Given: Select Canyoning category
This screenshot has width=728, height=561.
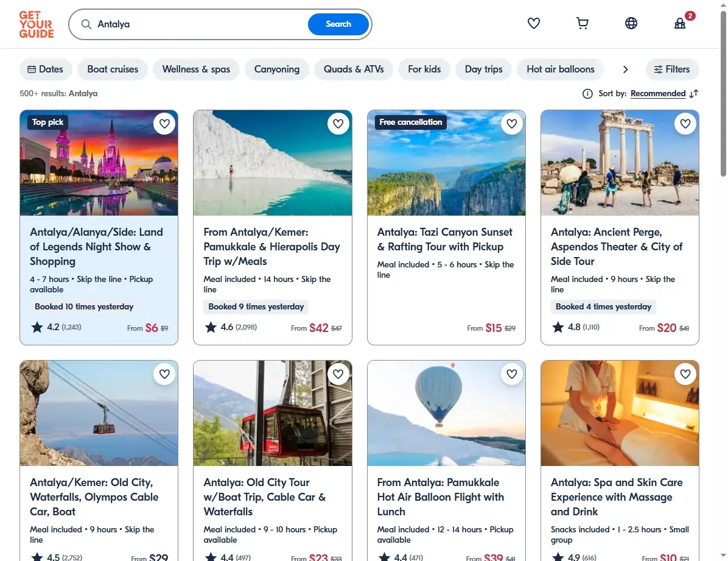Looking at the screenshot, I should pos(277,69).
